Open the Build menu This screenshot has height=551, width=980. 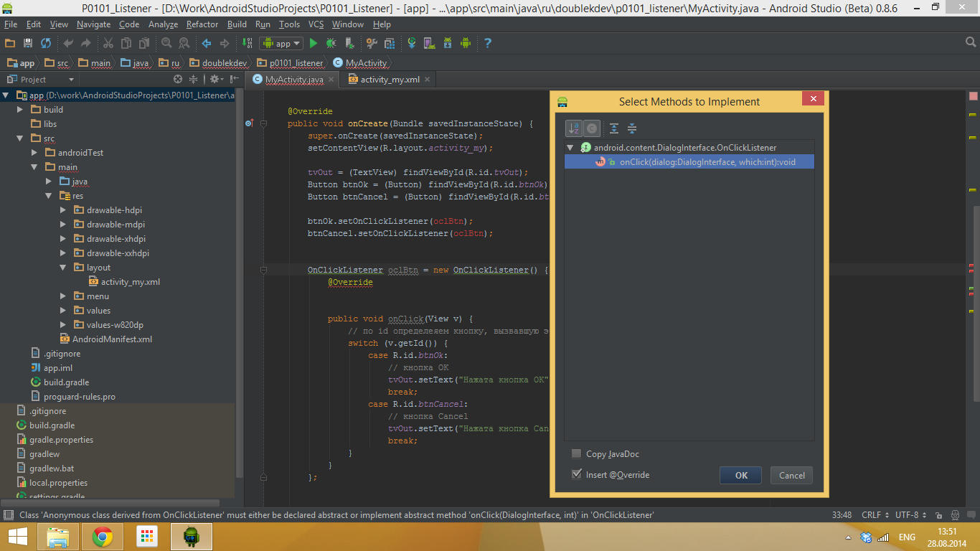(237, 24)
